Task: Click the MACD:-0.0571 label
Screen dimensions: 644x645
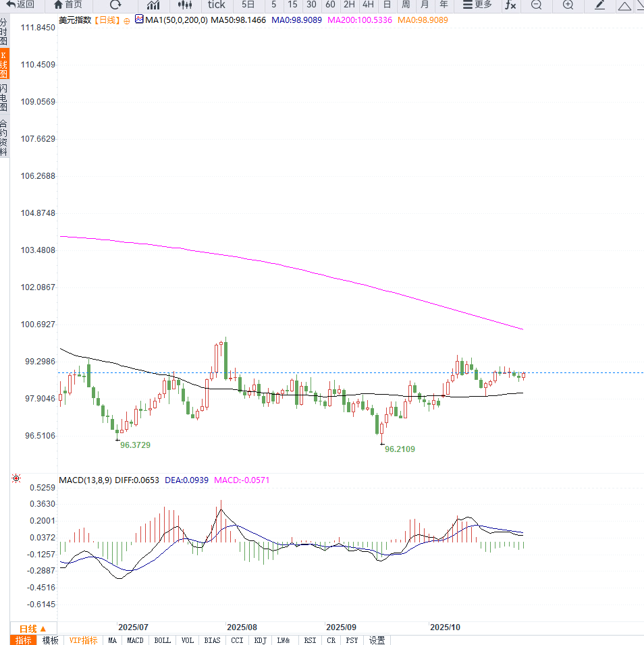Action: 242,480
